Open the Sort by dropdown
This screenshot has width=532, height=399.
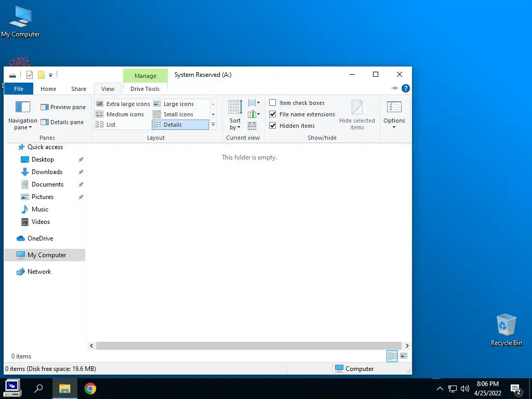coord(235,115)
